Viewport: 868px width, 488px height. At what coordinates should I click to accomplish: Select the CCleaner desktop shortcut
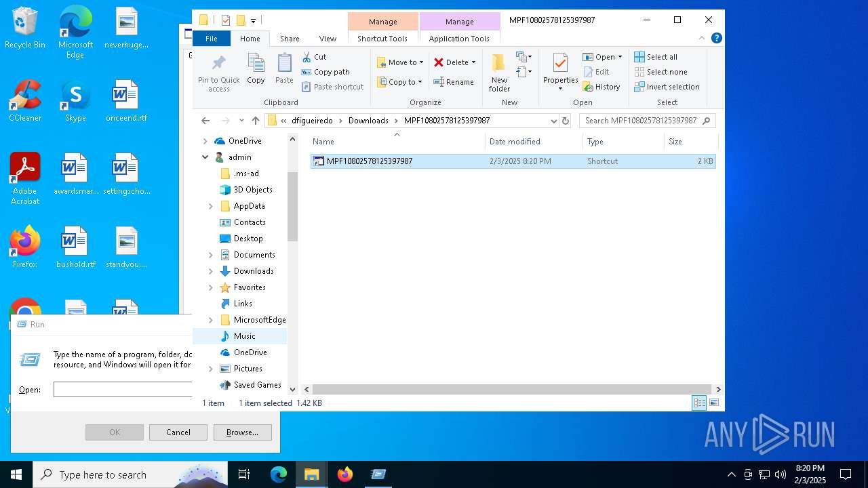pyautogui.click(x=25, y=102)
